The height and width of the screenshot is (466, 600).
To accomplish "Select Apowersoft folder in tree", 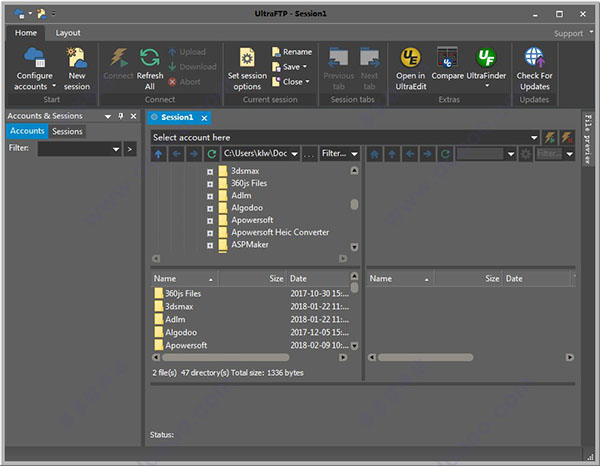I will click(x=252, y=220).
